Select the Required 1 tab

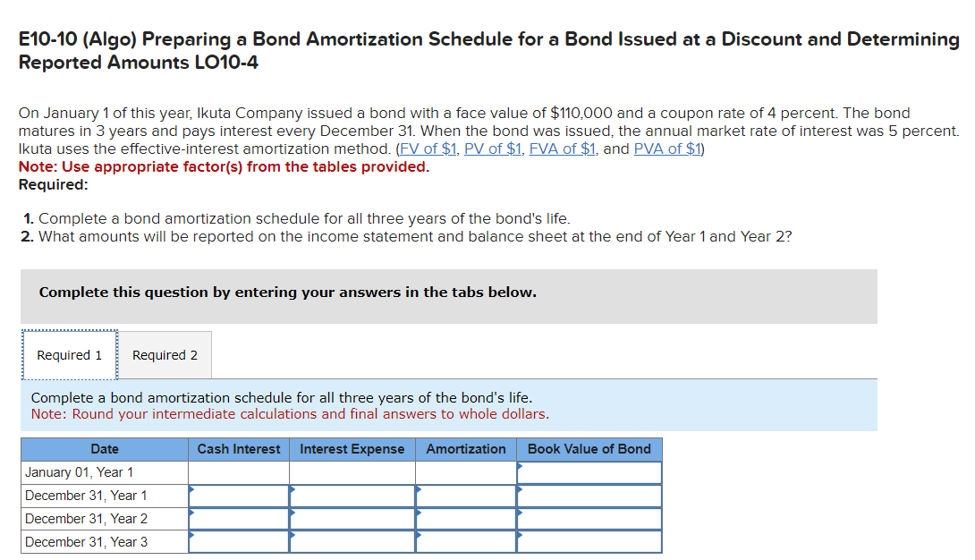pyautogui.click(x=69, y=354)
